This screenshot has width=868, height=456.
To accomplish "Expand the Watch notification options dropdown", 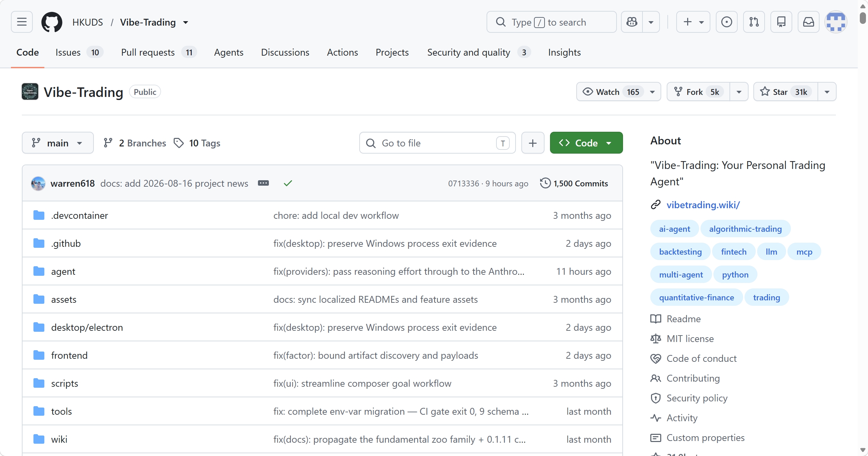I will (652, 92).
